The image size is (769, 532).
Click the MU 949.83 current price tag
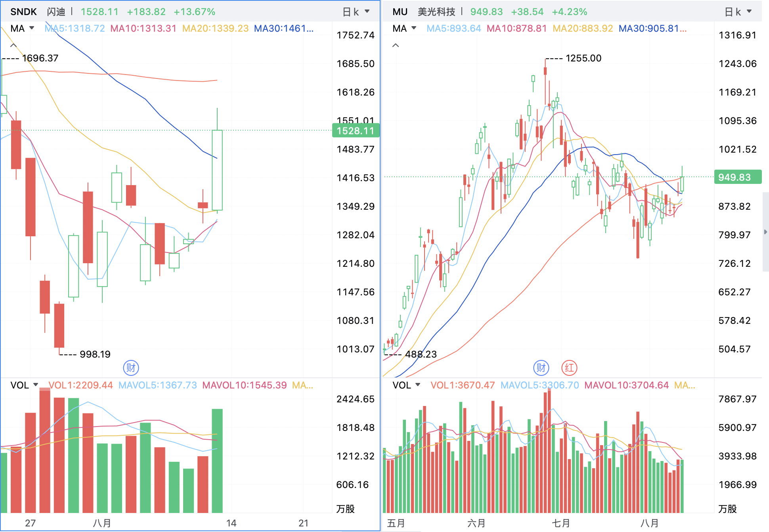coord(738,177)
